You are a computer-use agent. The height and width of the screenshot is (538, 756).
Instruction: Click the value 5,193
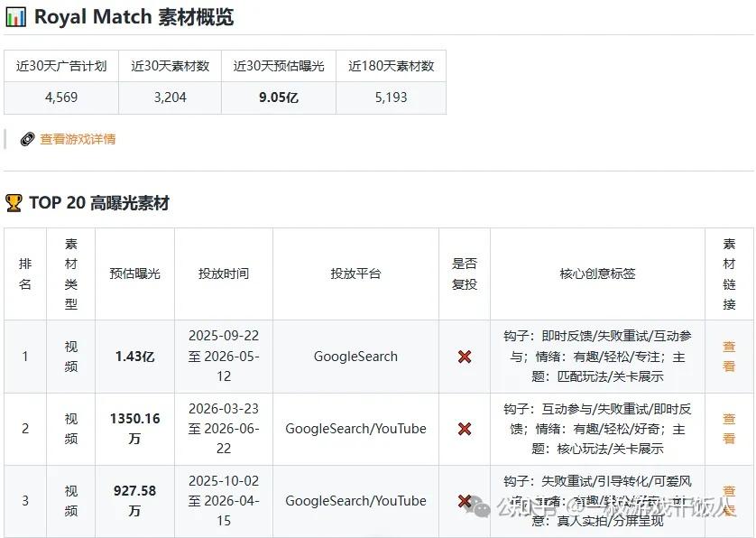391,97
